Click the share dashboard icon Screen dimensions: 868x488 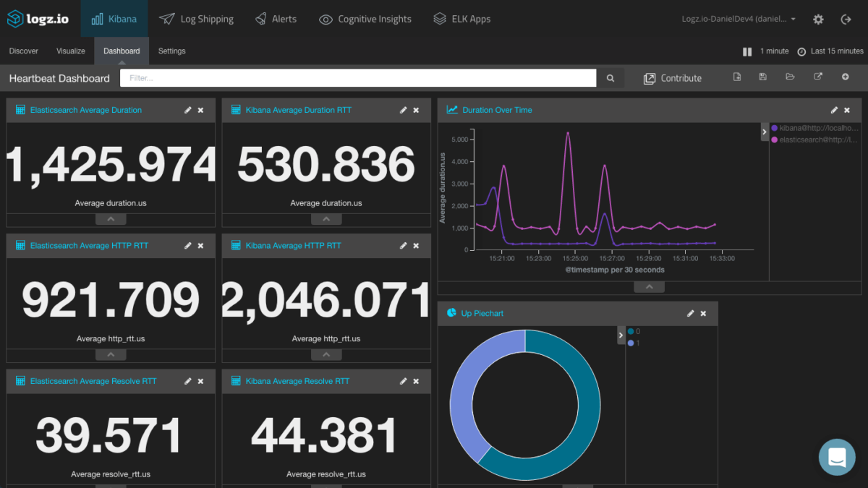[x=818, y=77]
